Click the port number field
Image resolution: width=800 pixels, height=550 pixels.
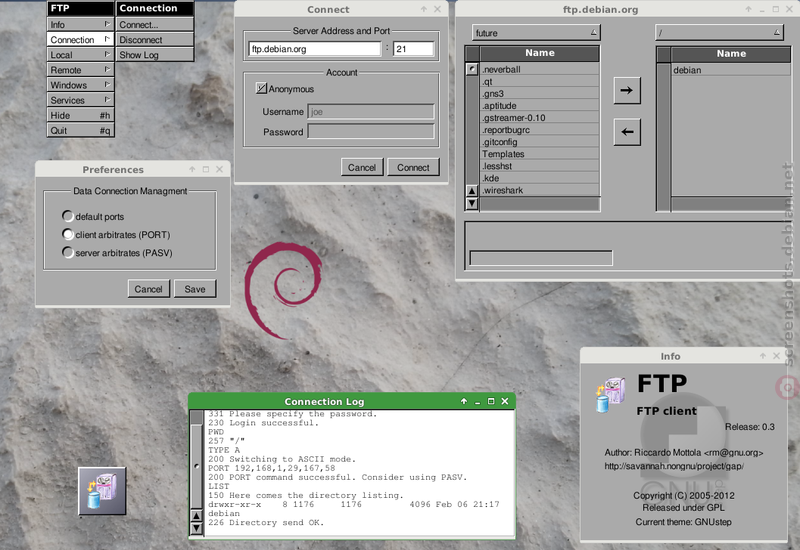[x=414, y=49]
